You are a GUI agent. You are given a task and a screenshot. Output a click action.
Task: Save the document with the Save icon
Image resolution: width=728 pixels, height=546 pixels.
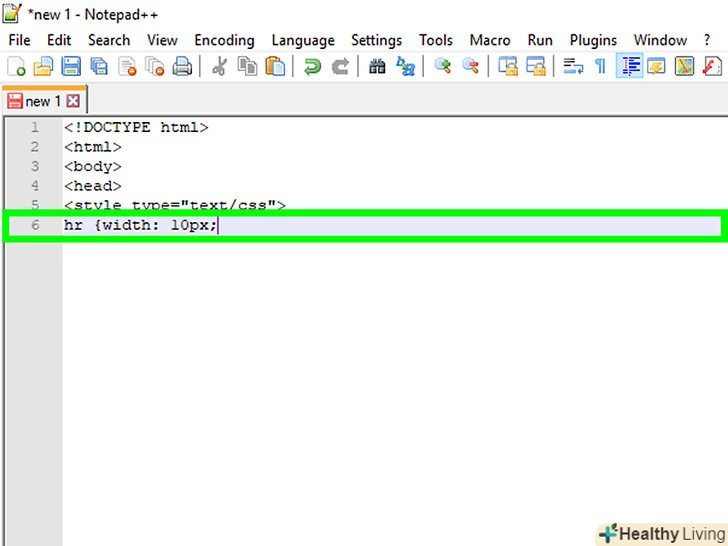[71, 66]
